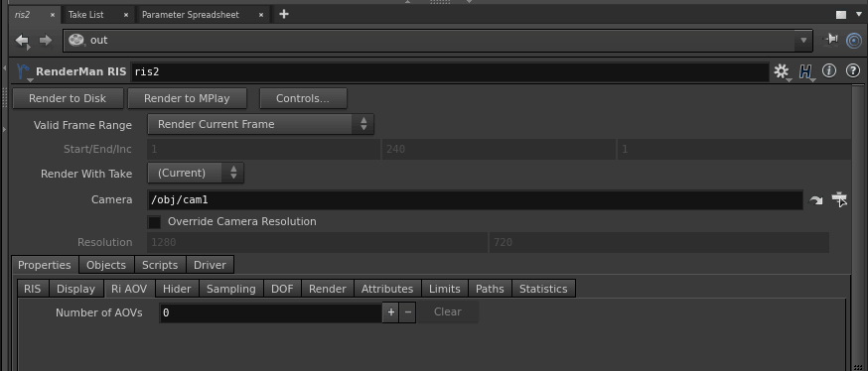Click Render to MPlay button
Screen dimensions: 868x371
pyautogui.click(x=187, y=98)
